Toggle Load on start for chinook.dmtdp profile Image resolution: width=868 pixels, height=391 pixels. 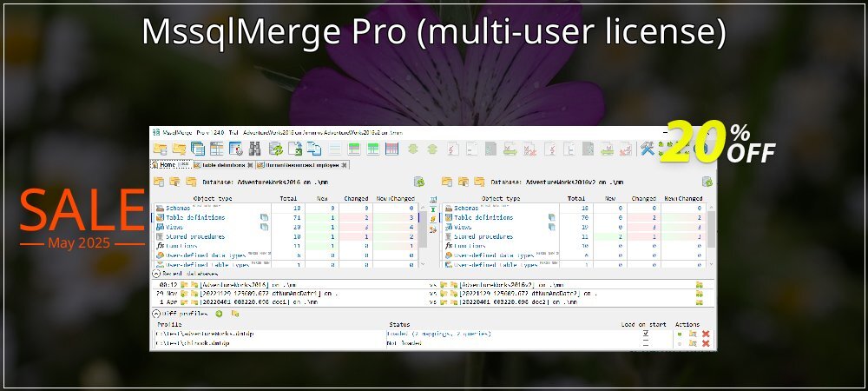click(646, 343)
